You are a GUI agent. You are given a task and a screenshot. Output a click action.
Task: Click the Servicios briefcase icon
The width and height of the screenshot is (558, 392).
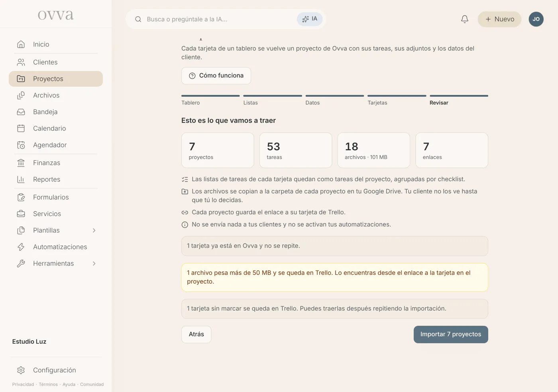pyautogui.click(x=21, y=214)
